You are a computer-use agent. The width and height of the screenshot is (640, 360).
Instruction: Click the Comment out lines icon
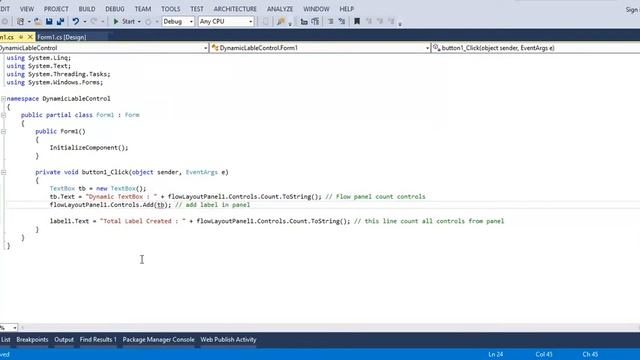pos(331,21)
